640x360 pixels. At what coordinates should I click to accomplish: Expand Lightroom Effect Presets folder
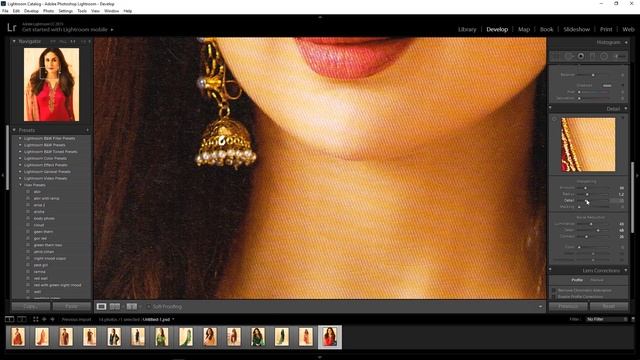point(20,165)
